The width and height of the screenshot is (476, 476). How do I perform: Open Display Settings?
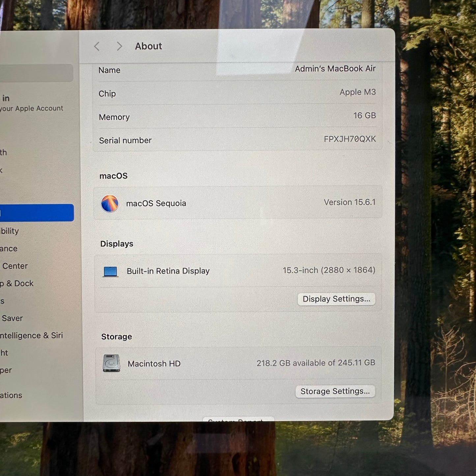tap(336, 299)
